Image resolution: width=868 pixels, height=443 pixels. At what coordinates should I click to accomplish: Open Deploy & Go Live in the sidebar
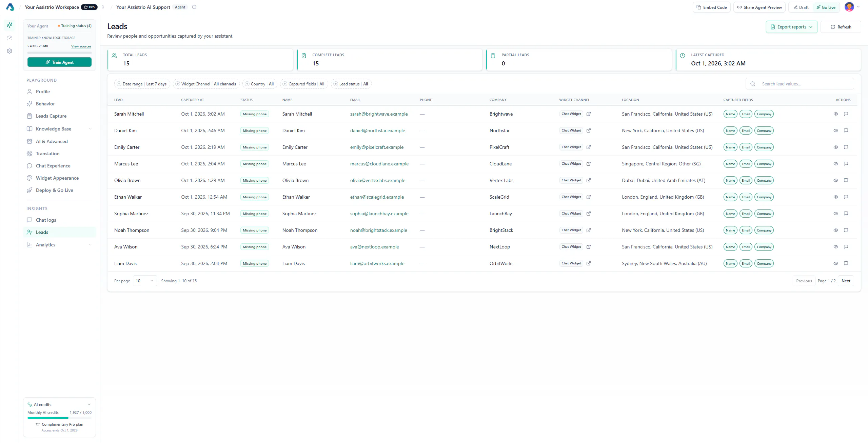59,190
